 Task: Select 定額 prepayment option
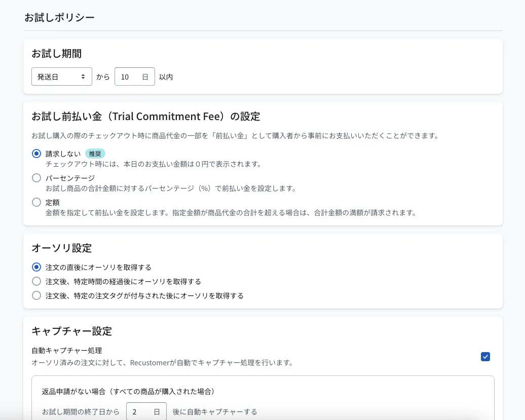[36, 202]
